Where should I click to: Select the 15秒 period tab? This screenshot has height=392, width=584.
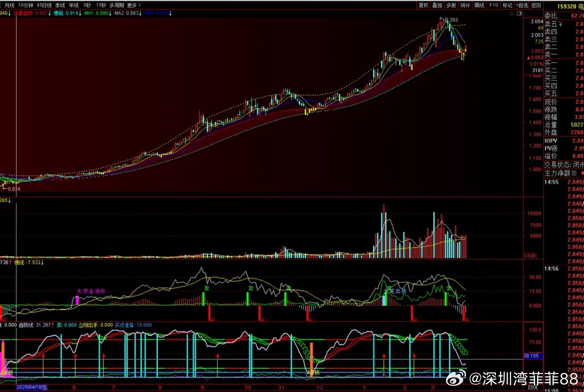[101, 5]
